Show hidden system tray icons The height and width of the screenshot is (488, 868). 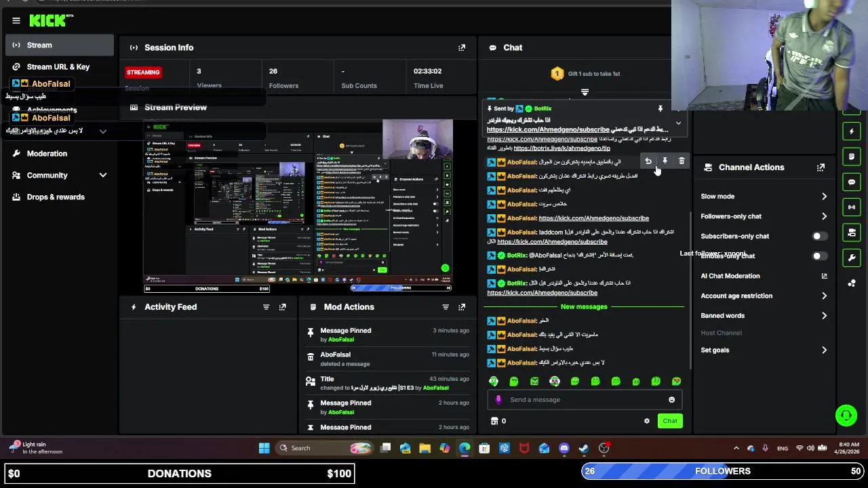tap(736, 448)
